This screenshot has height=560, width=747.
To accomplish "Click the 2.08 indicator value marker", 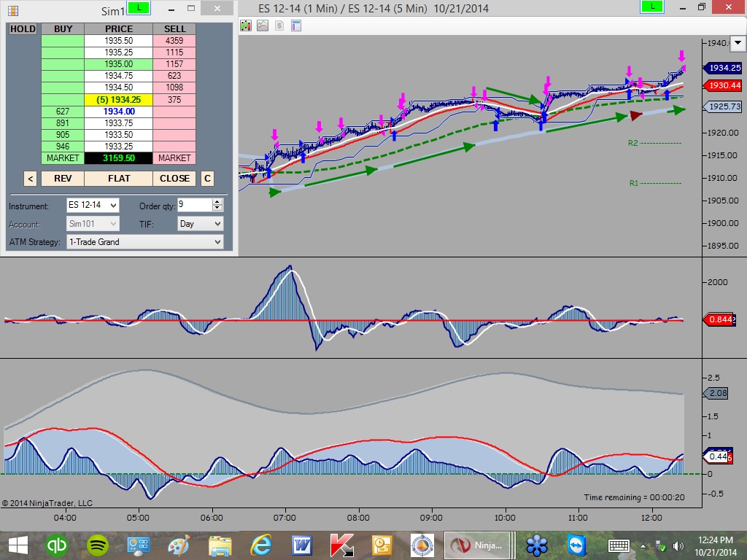I will tap(716, 393).
